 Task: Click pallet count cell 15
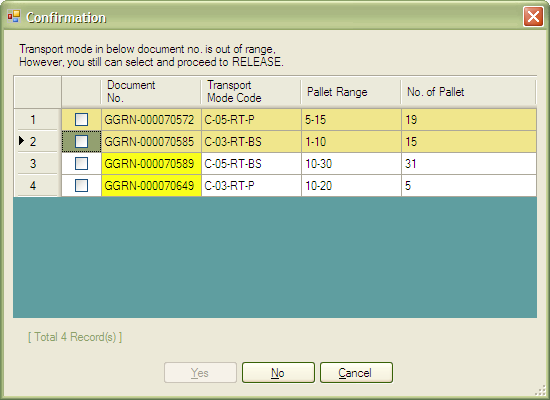pos(469,142)
